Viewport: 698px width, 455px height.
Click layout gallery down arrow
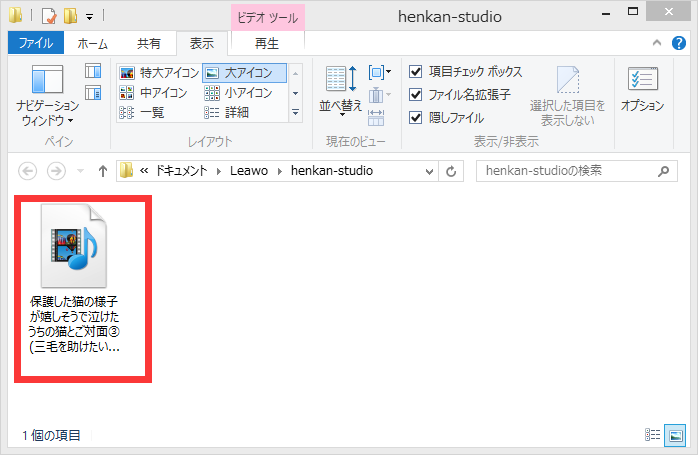pyautogui.click(x=296, y=93)
